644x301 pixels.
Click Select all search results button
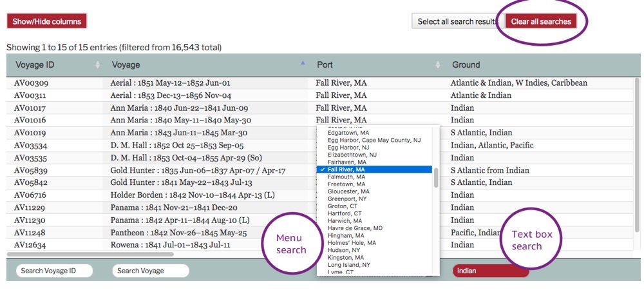[x=456, y=21]
